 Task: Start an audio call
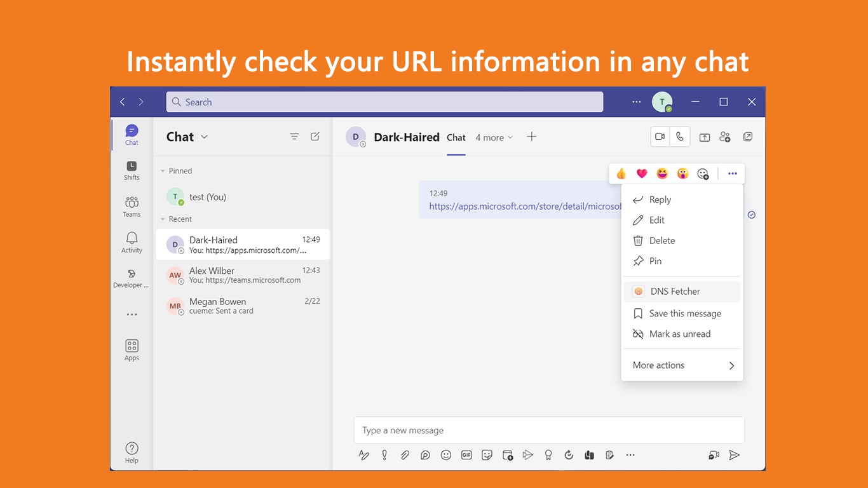680,137
